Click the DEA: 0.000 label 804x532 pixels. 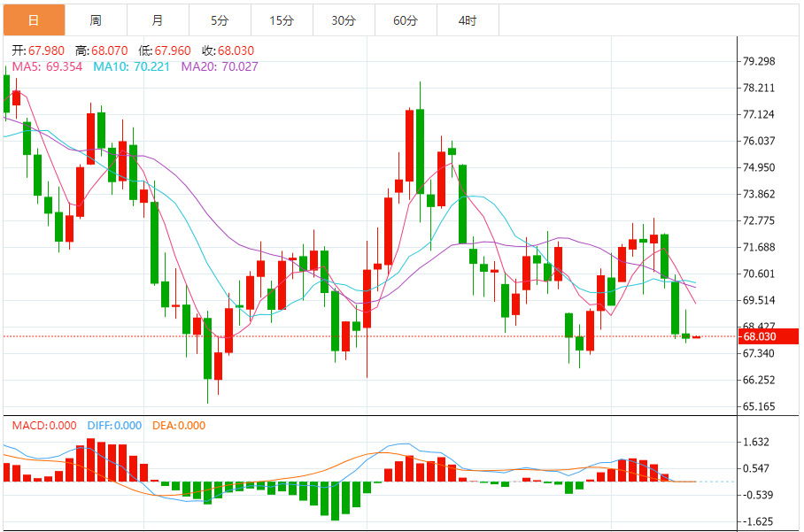[x=178, y=426]
